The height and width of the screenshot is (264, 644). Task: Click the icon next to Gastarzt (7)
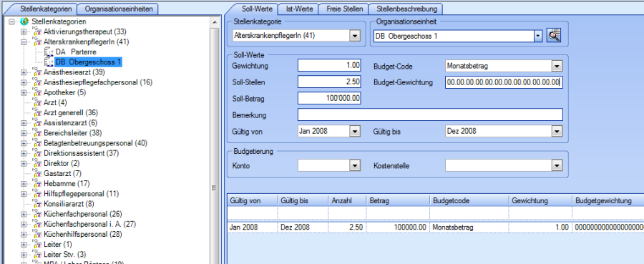pyautogui.click(x=37, y=174)
